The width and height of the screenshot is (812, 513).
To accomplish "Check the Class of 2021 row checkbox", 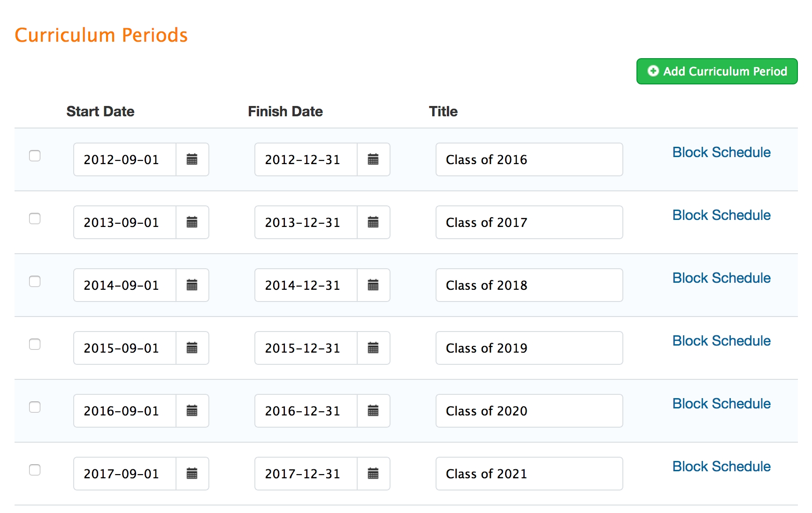I will 35,470.
